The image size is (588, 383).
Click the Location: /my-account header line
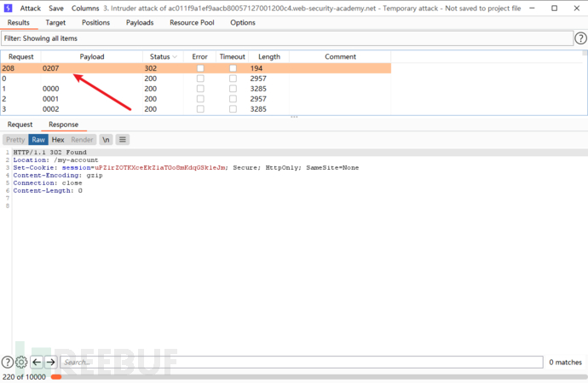(x=55, y=160)
